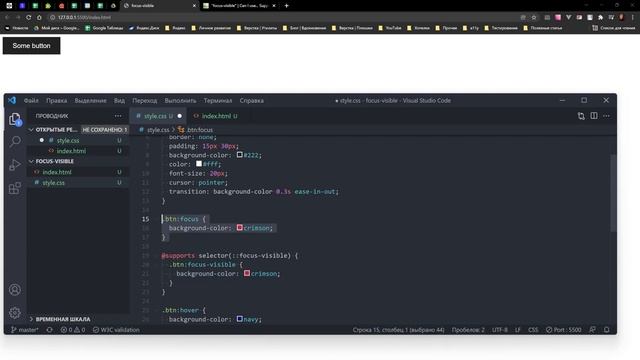Open the Run (Выполнить) menu
This screenshot has width=640, height=360.
click(180, 100)
